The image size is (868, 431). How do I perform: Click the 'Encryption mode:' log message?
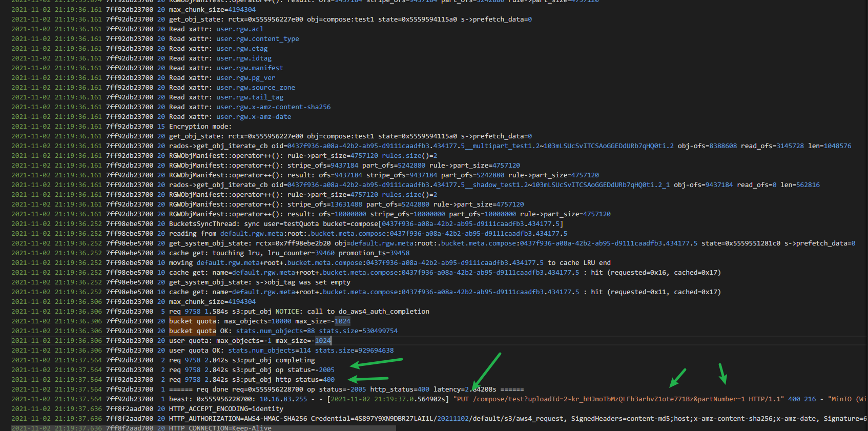point(200,127)
